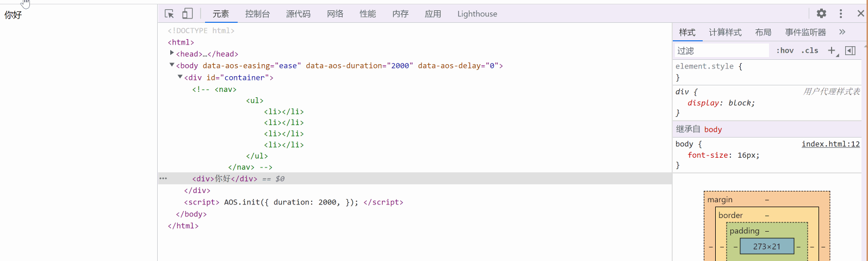Image resolution: width=868 pixels, height=261 pixels.
Task: Switch to the 元素 tab
Action: point(221,14)
